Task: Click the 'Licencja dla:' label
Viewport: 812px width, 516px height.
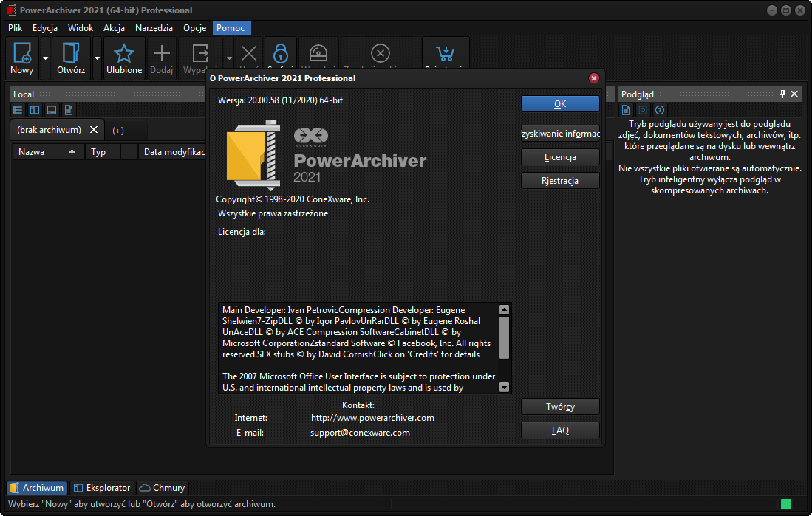Action: 242,232
